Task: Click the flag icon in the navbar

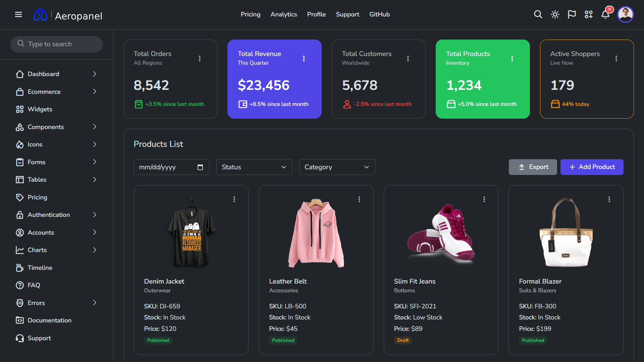Action: 572,14
